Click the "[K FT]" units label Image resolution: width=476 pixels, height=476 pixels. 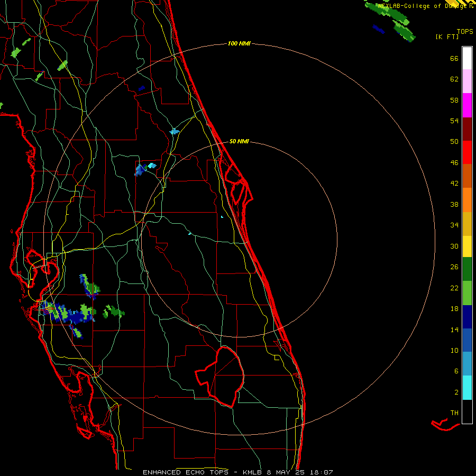[x=447, y=36]
